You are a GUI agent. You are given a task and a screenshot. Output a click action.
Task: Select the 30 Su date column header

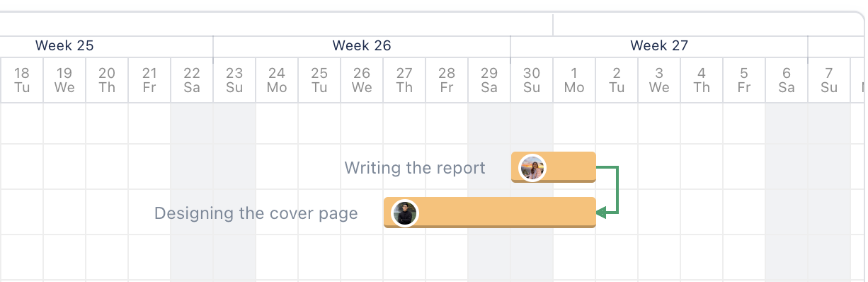click(532, 80)
